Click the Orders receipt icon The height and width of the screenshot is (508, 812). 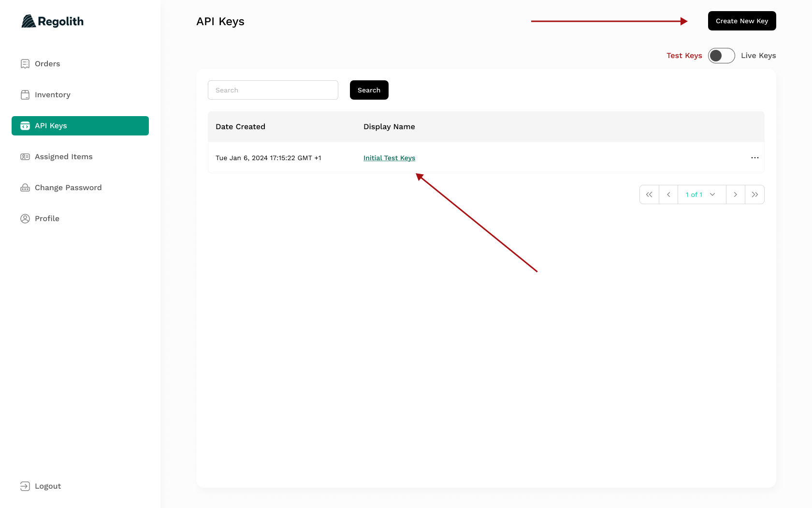pyautogui.click(x=25, y=64)
